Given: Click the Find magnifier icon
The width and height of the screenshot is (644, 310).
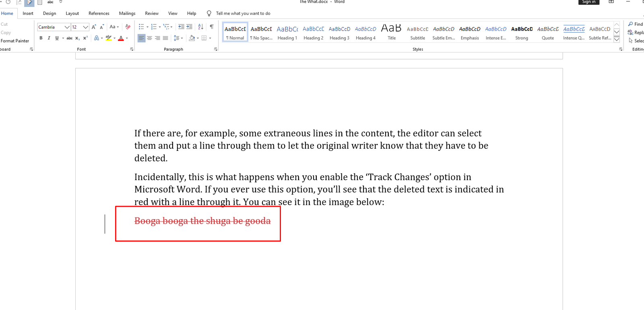Looking at the screenshot, I should pyautogui.click(x=631, y=24).
